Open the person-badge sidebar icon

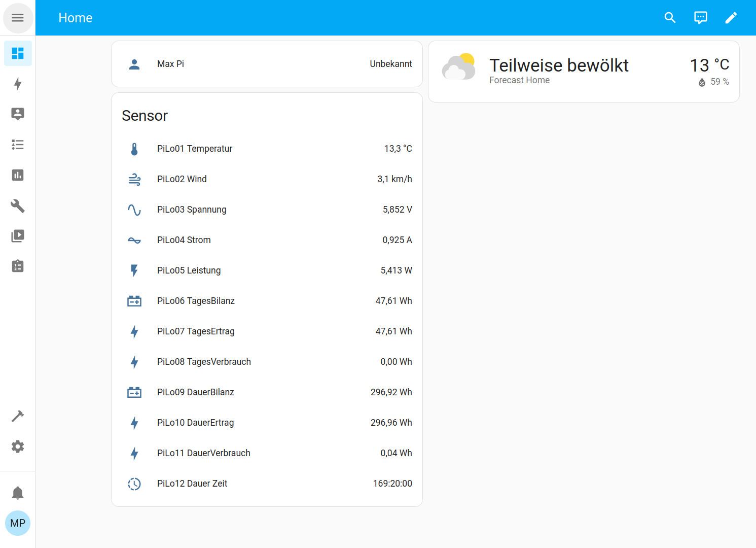pos(18,114)
